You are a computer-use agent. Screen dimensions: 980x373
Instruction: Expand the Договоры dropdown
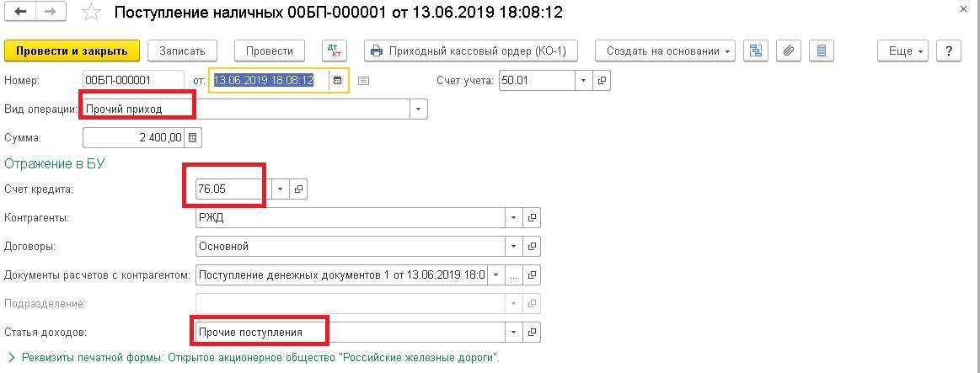click(x=514, y=246)
